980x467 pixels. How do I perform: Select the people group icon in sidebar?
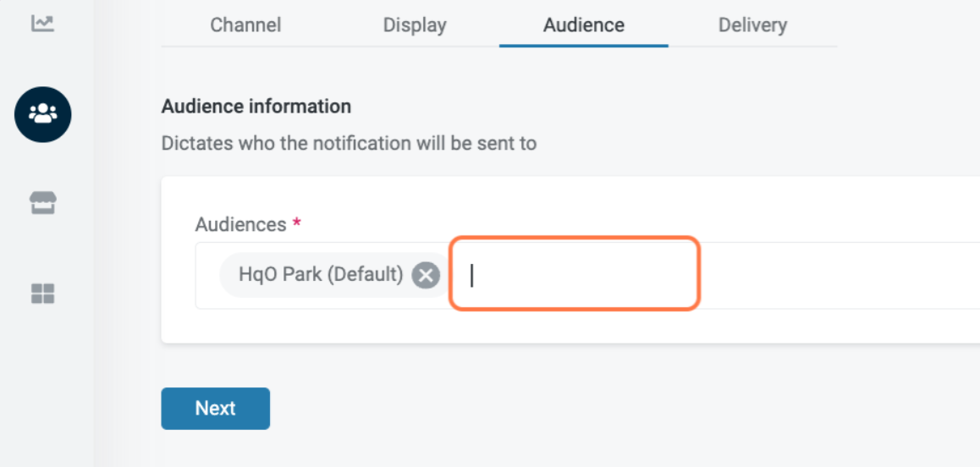tap(42, 113)
